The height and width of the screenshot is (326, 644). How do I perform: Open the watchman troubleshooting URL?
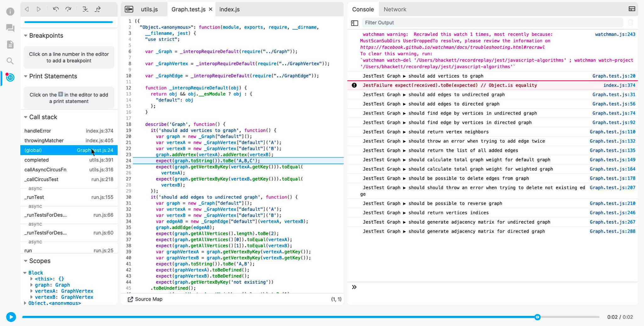[x=452, y=47]
